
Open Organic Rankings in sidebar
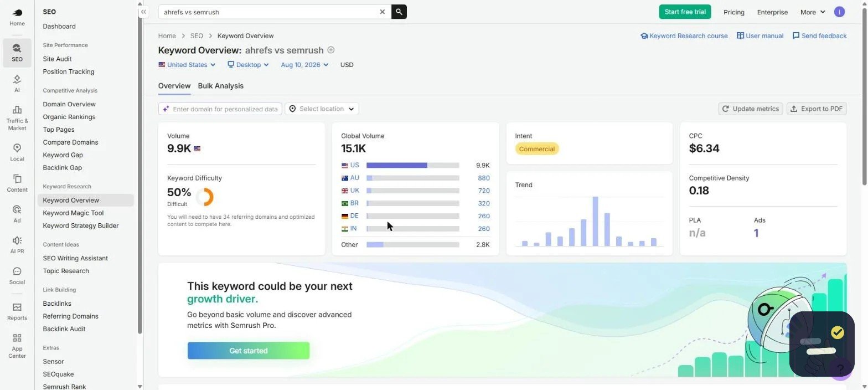[69, 117]
